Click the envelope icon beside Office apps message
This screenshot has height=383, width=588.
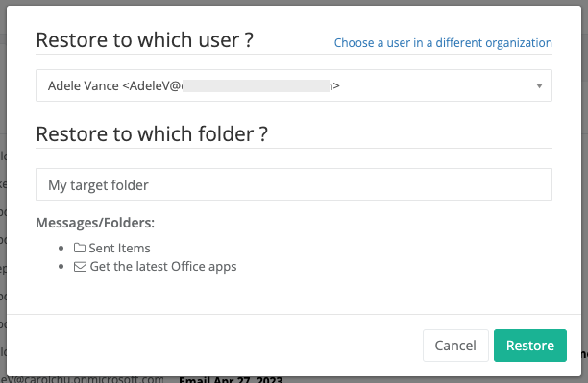click(x=80, y=267)
